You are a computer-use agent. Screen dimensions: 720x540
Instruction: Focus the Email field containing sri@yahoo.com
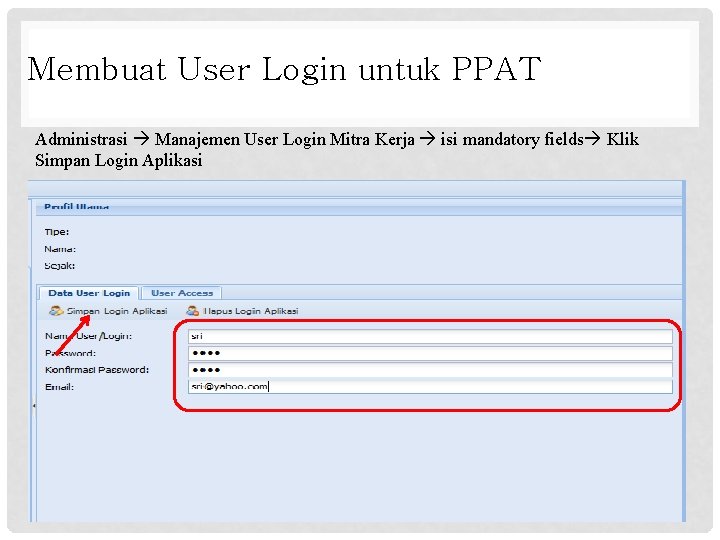point(430,387)
